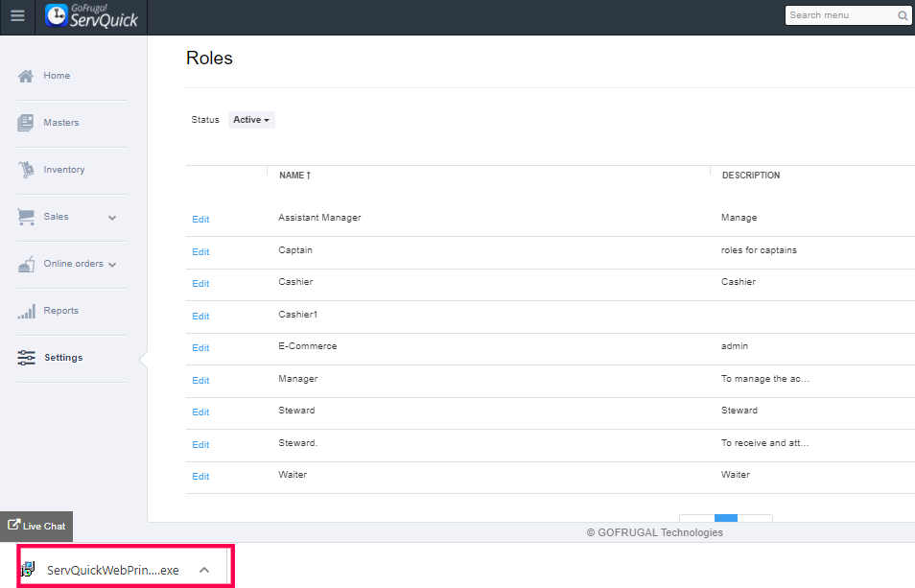Viewport: 915px width, 588px height.
Task: Click the 'Manage' description cell
Action: click(x=739, y=218)
